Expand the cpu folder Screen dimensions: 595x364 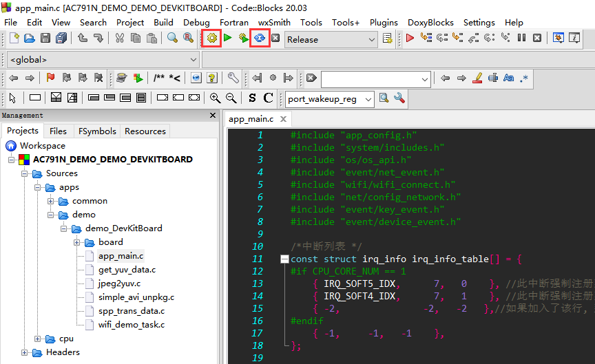click(37, 339)
